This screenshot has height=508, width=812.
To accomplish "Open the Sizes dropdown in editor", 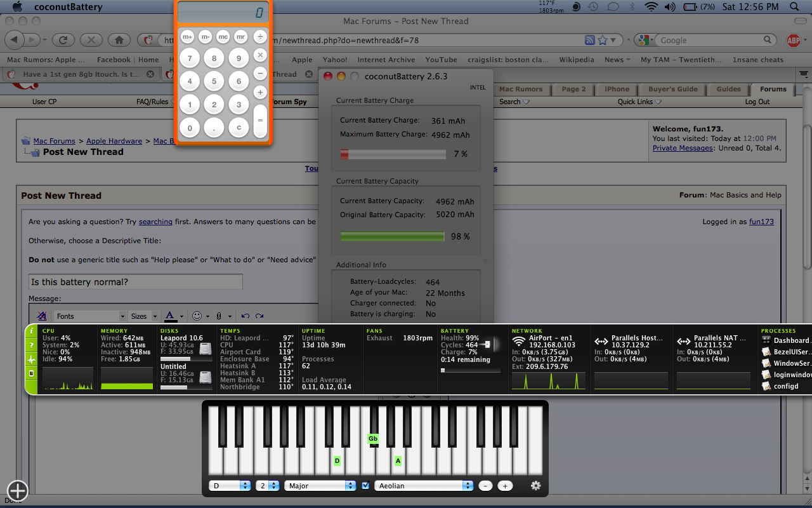I will (x=144, y=316).
